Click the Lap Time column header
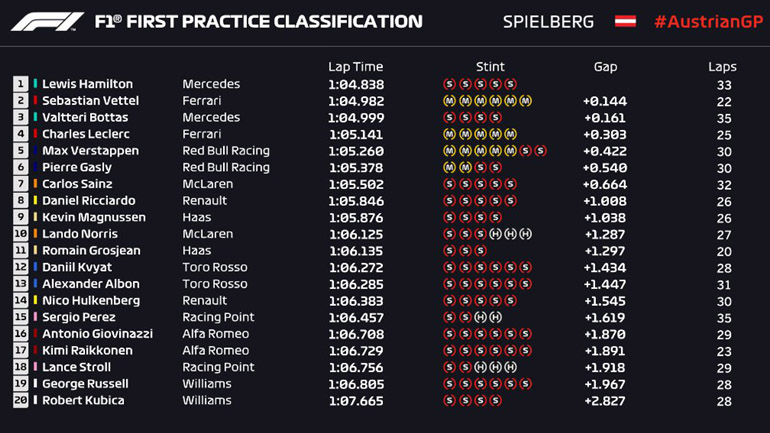Image resolution: width=770 pixels, height=433 pixels. [355, 67]
